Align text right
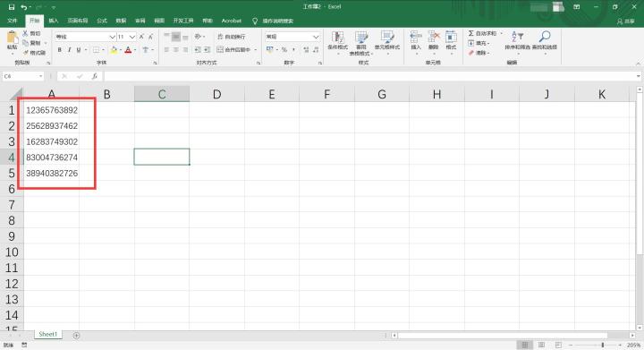Screen dimensions: 644x350 185,50
